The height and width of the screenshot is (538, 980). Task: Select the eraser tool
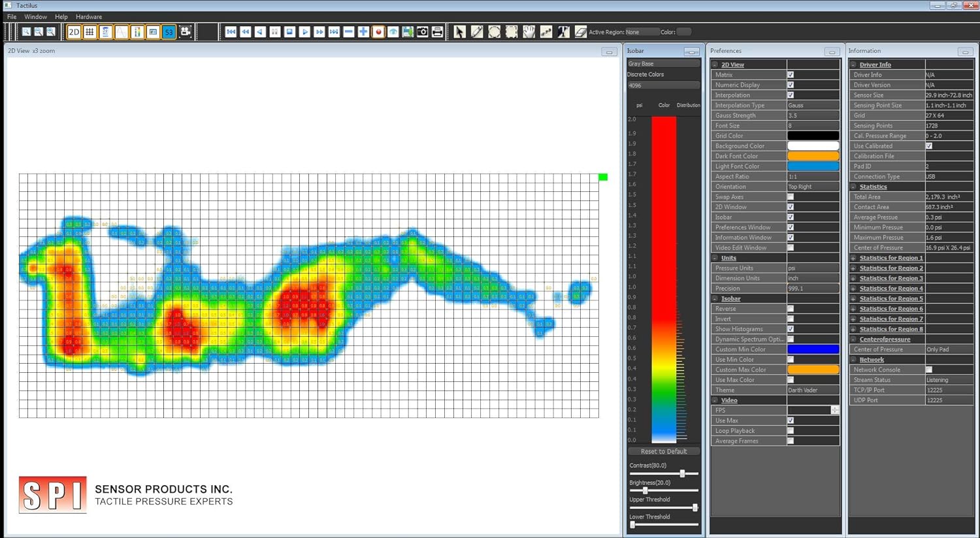click(580, 32)
